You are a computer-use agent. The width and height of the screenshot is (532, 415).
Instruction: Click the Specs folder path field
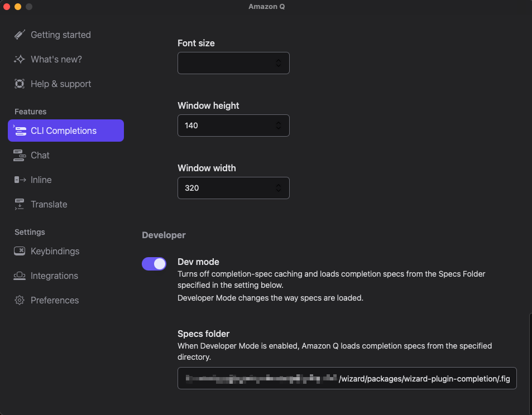[x=347, y=378]
